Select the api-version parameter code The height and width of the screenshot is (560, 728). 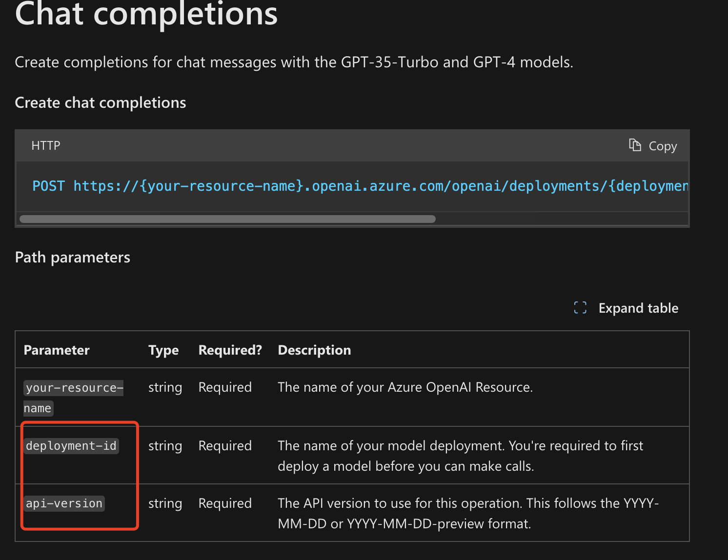pos(64,503)
